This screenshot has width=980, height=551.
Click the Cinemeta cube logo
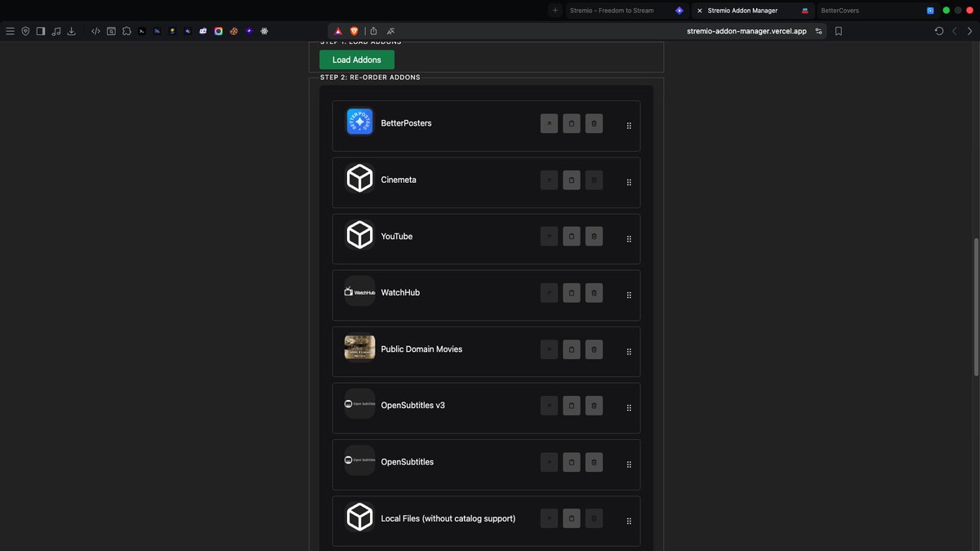[x=359, y=178]
